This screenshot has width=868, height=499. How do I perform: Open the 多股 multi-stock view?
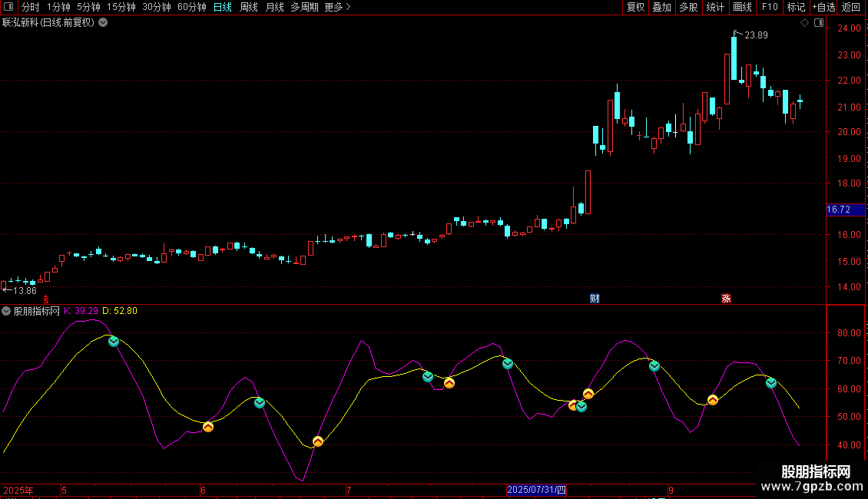(x=689, y=7)
